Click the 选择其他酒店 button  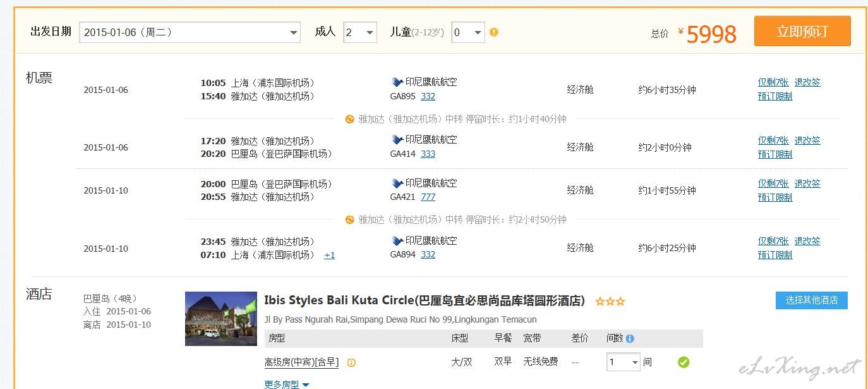812,300
